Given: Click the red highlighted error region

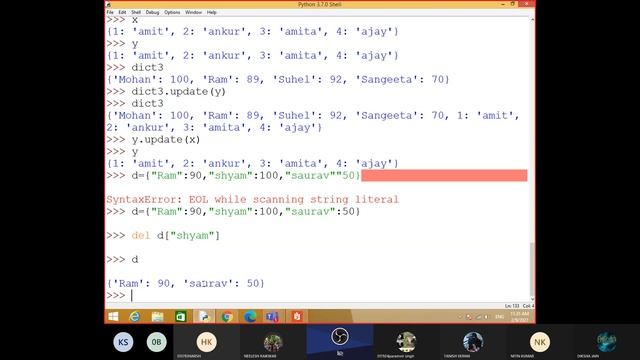Looking at the screenshot, I should (x=444, y=176).
